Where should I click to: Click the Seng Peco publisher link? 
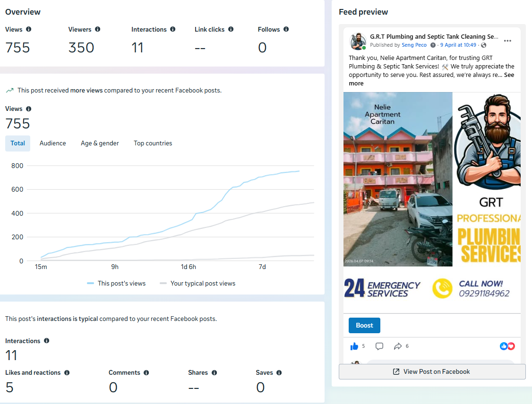(x=414, y=45)
